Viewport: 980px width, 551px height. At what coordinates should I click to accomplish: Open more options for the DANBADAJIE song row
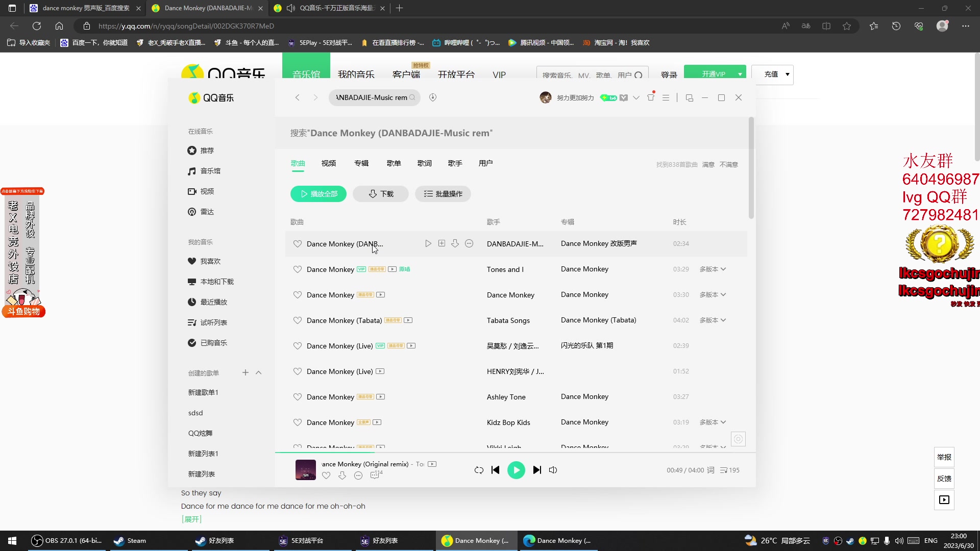pos(469,244)
